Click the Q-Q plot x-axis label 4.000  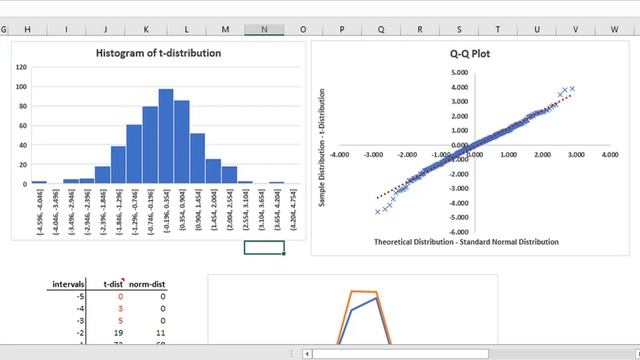click(610, 155)
